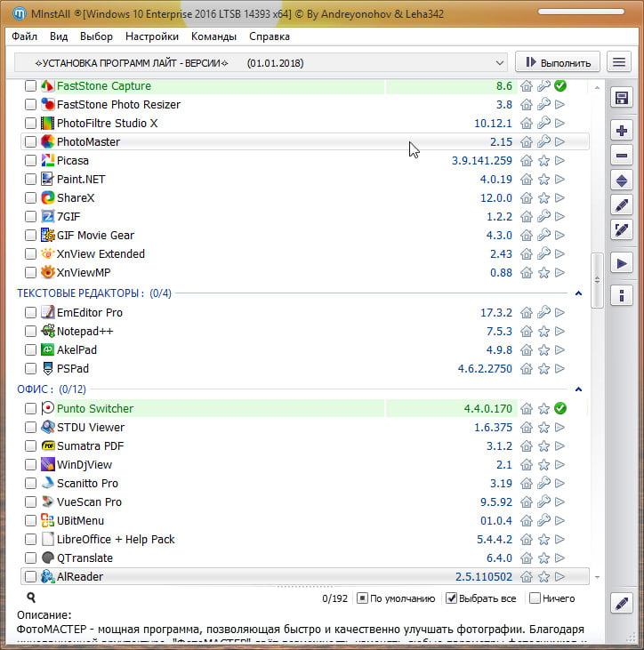Click the search magnifier icon below list
Screen dimensions: 644x650
31,598
